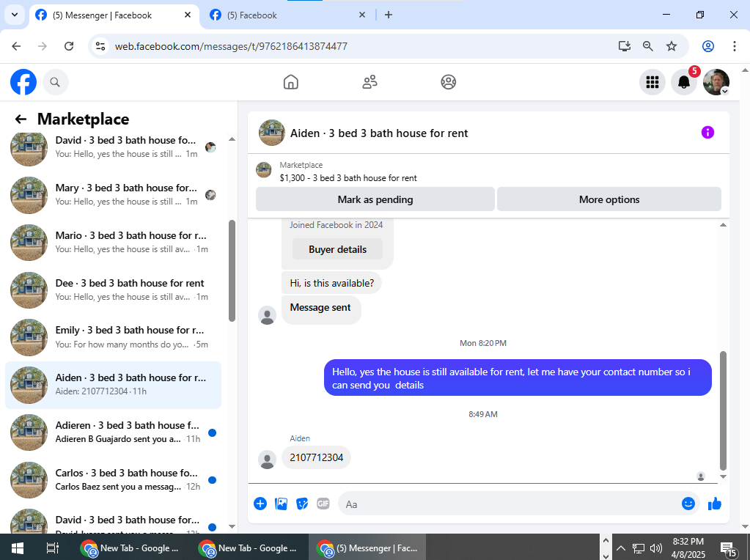Install app icon in address bar
750x560 pixels.
click(x=624, y=46)
